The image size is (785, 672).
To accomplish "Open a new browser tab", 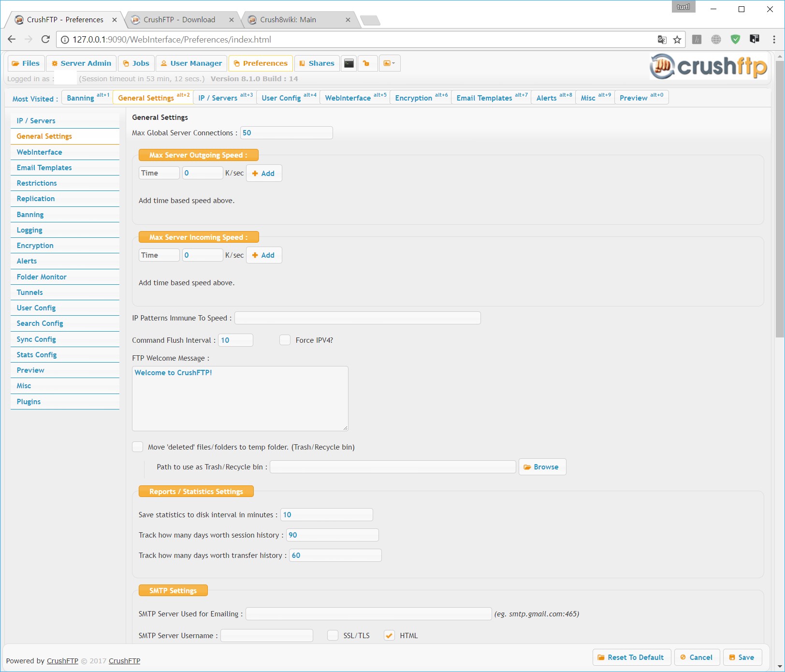I will [x=370, y=20].
